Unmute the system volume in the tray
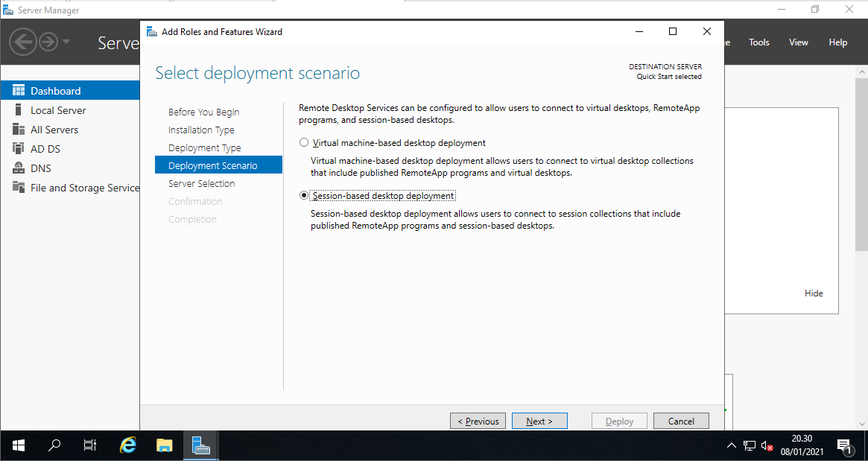 [767, 445]
